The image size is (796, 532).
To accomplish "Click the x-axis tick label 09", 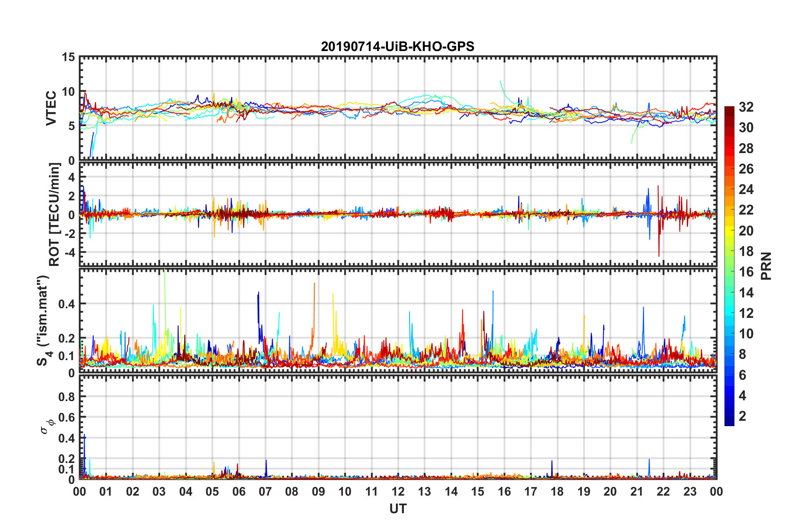I will click(318, 491).
